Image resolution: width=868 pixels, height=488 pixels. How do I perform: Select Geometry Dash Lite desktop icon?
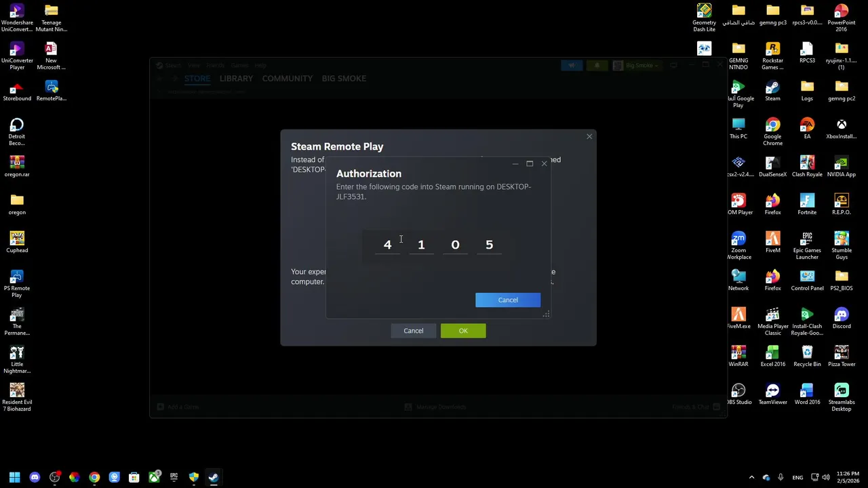coord(704,18)
